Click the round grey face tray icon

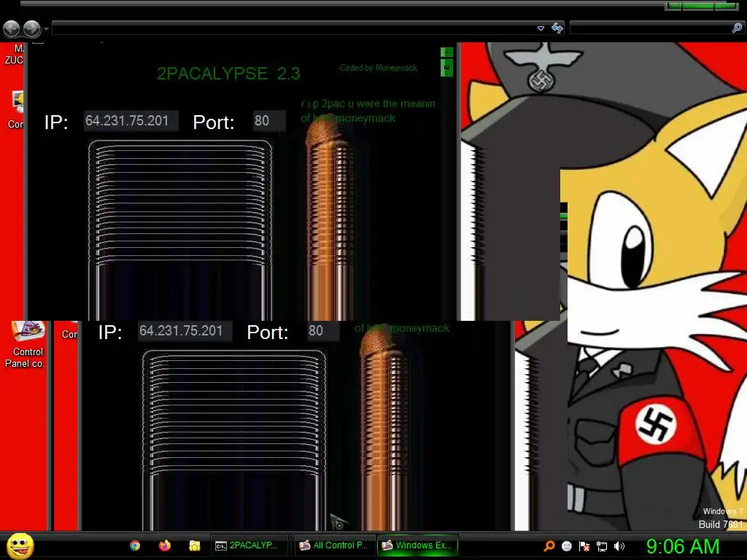566,546
